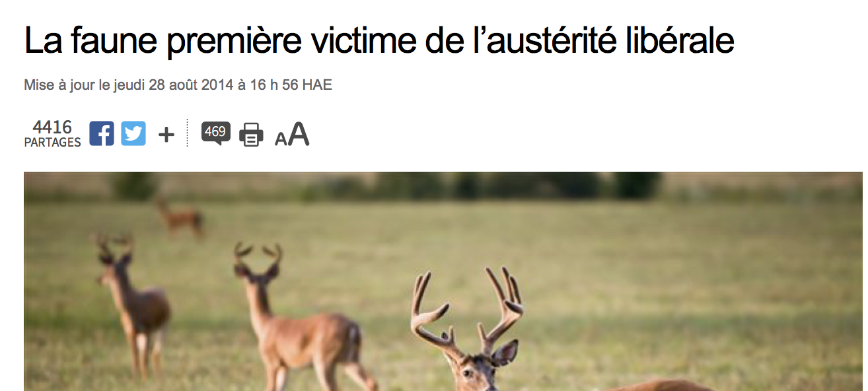868x391 pixels.
Task: Click the PARTAGES label under the count
Action: point(52,142)
